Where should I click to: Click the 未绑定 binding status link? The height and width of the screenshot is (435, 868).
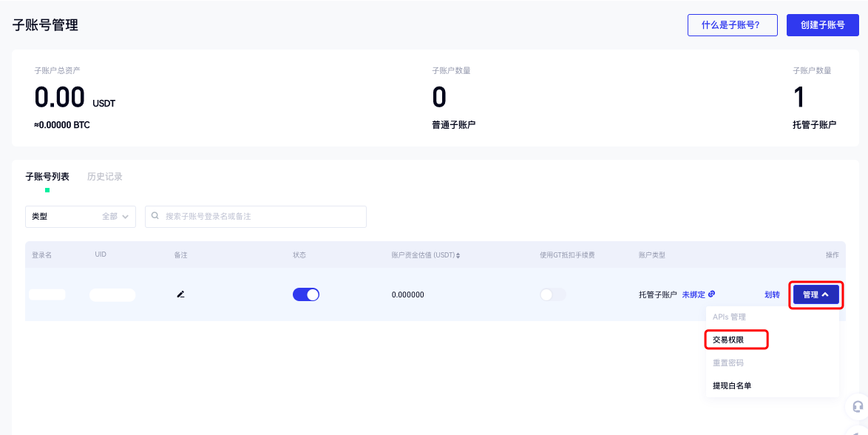pyautogui.click(x=693, y=294)
